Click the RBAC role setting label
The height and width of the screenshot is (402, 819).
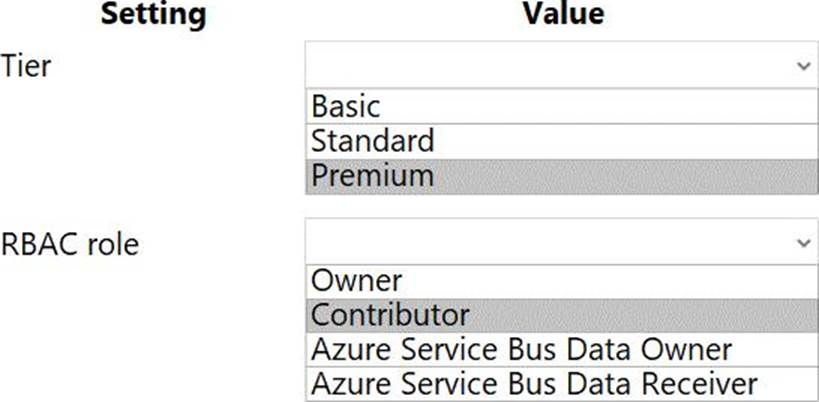tap(69, 244)
